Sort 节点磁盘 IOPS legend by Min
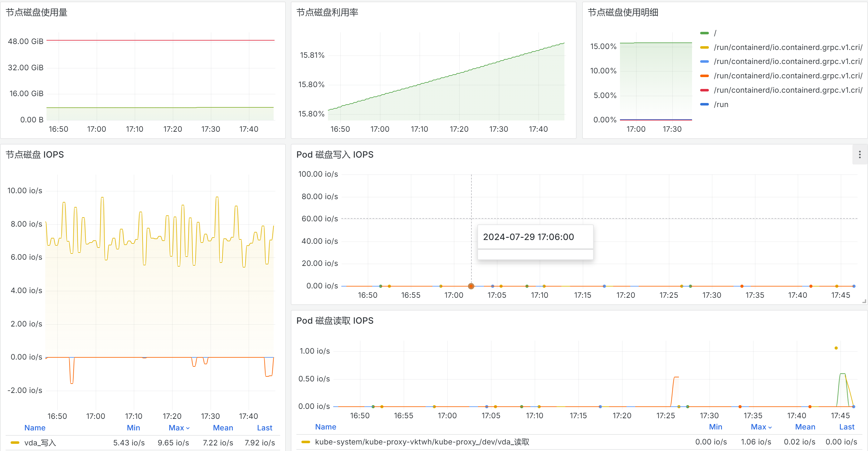Viewport: 868px width, 451px height. pos(134,428)
